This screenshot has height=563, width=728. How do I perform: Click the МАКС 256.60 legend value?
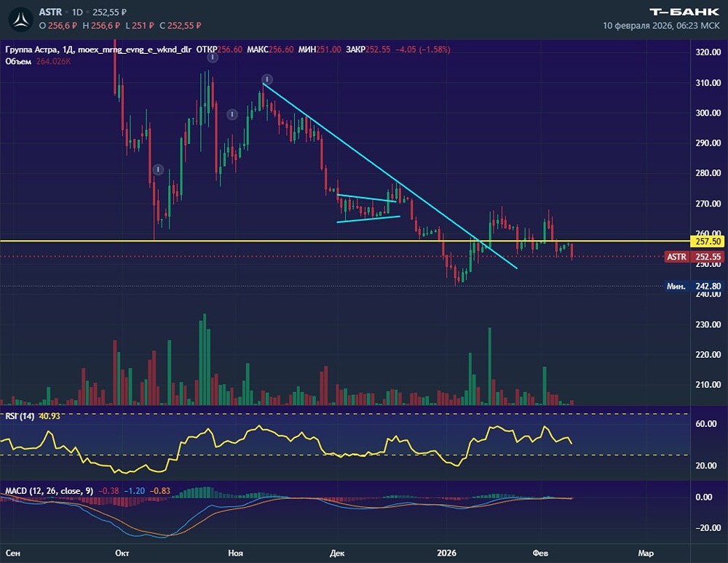click(x=270, y=49)
